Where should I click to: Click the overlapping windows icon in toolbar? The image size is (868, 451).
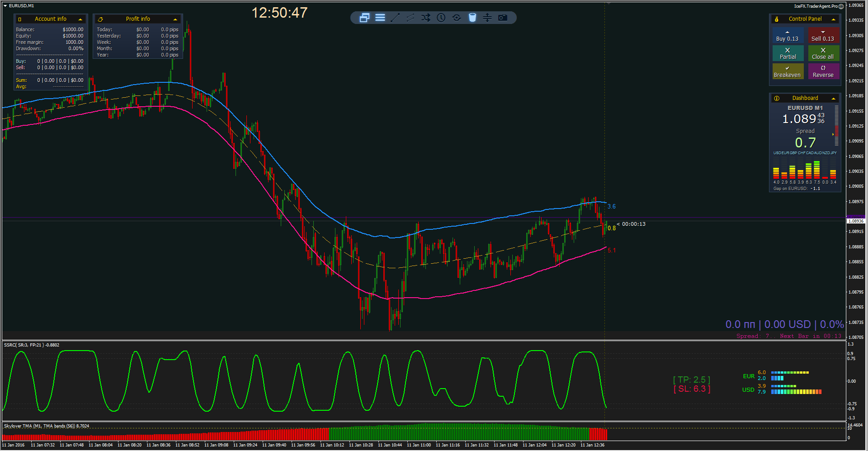(x=364, y=18)
